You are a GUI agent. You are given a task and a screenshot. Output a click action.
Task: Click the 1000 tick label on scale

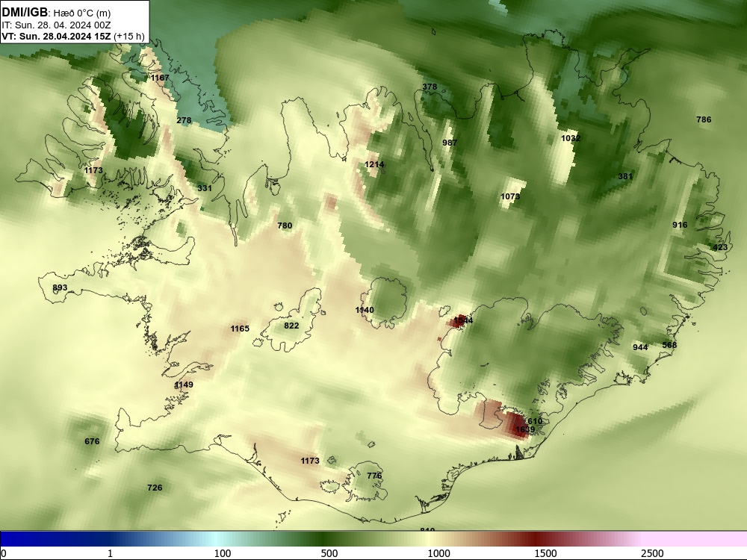(438, 553)
